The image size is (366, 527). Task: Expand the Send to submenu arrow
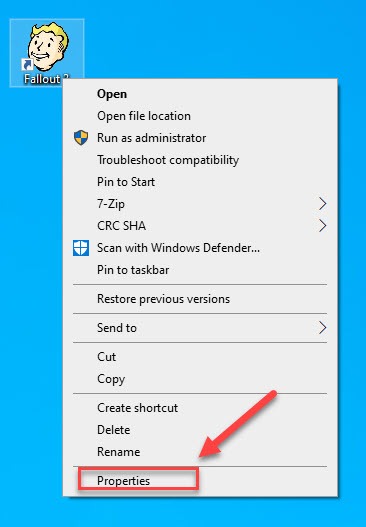pos(322,328)
